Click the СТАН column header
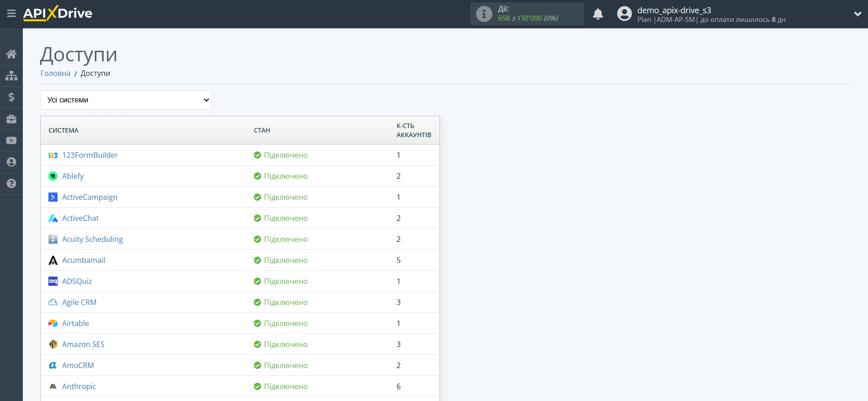This screenshot has height=401, width=868. point(262,130)
